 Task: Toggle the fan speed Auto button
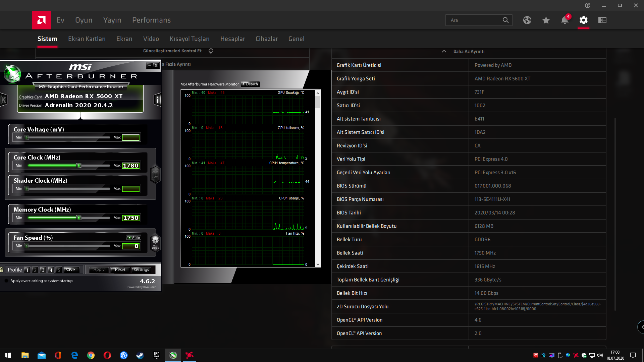pos(134,238)
